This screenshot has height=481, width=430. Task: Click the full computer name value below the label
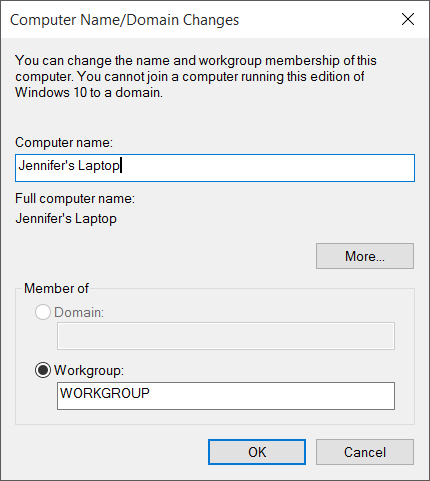tap(66, 219)
